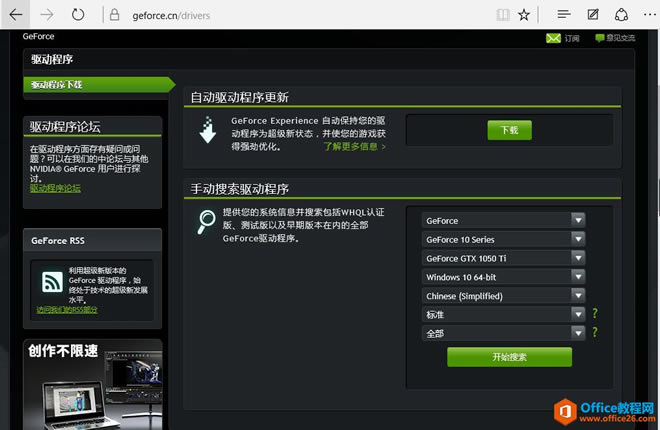Open the GeForce 10 Series dropdown
This screenshot has width=660, height=430.
503,239
